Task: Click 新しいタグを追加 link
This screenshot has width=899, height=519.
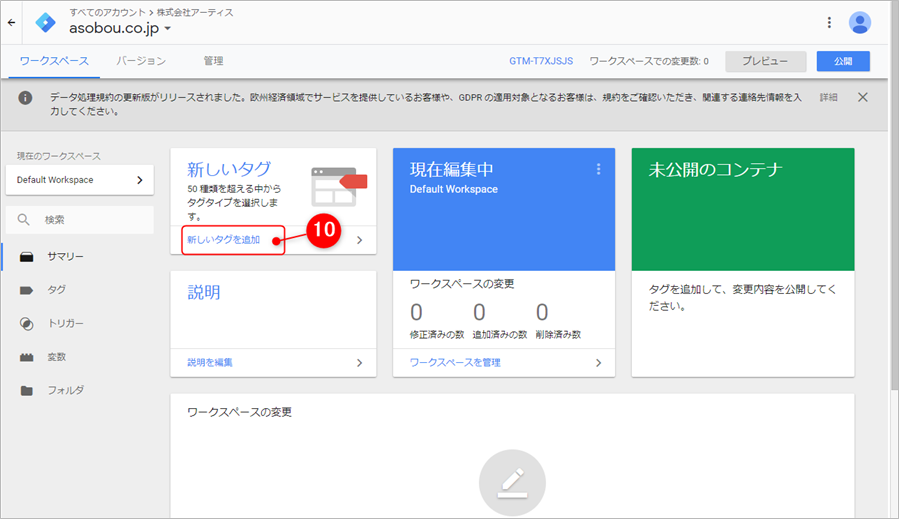Action: click(224, 240)
